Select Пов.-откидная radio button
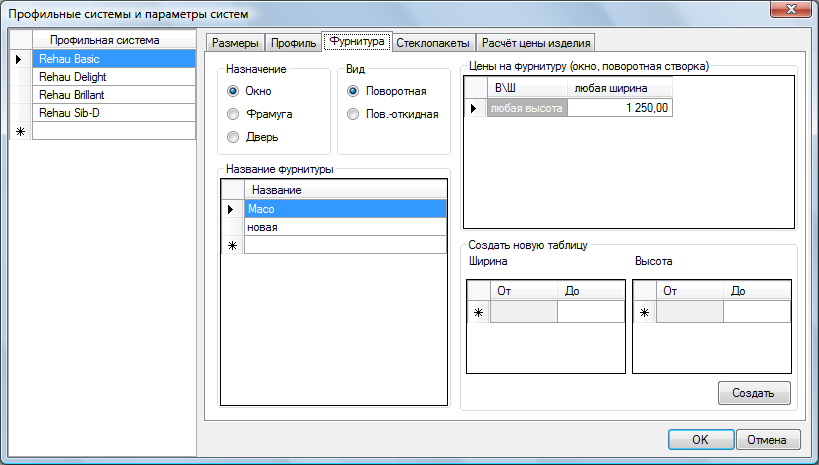The image size is (819, 465). pos(353,114)
